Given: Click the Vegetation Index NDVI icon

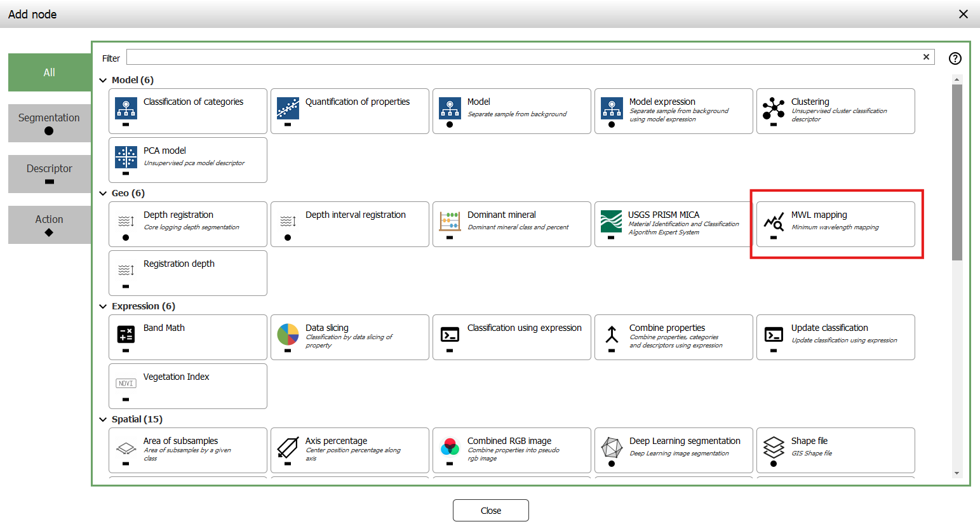Looking at the screenshot, I should (126, 383).
